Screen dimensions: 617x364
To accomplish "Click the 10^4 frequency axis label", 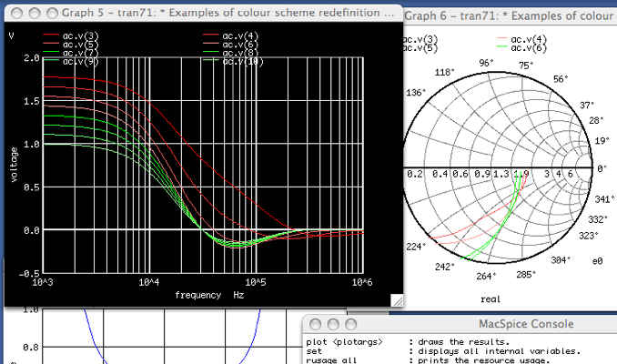I will (148, 282).
